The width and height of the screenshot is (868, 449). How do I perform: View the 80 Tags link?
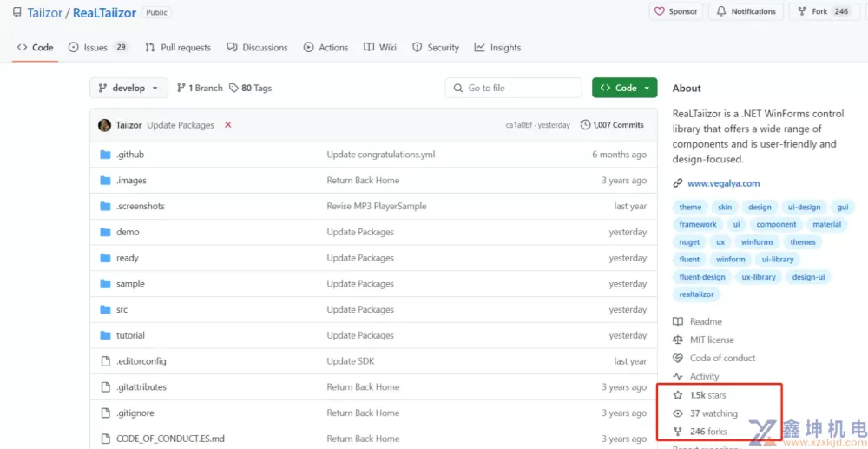250,88
